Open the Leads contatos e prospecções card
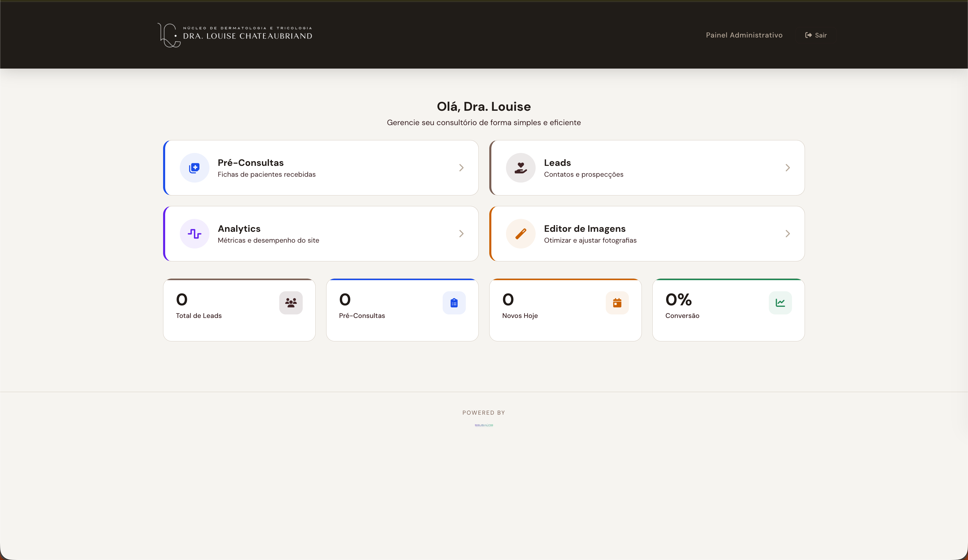Viewport: 968px width, 560px height. coord(647,168)
